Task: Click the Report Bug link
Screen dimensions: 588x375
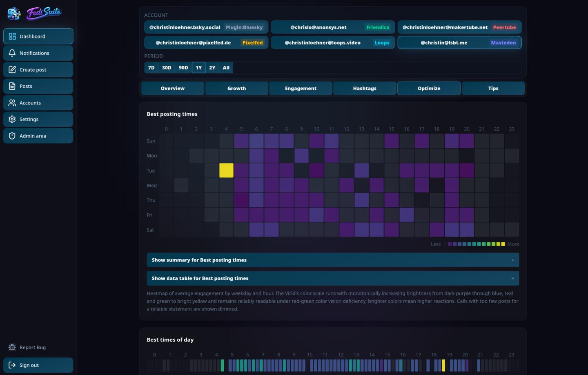Action: (x=38, y=347)
